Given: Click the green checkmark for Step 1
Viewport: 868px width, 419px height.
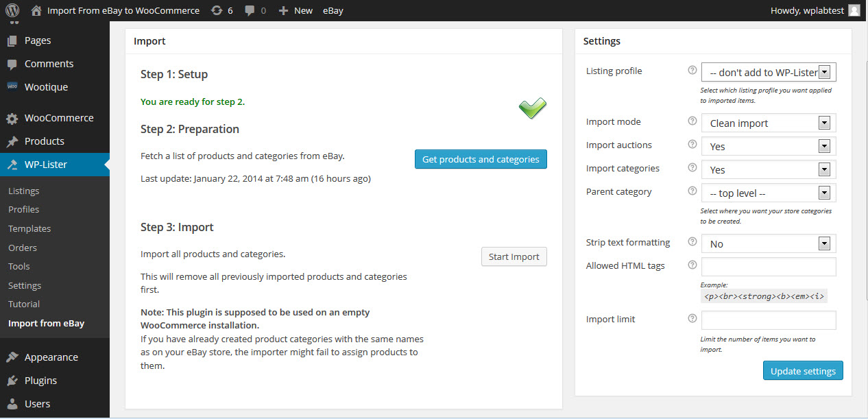Looking at the screenshot, I should 533,108.
